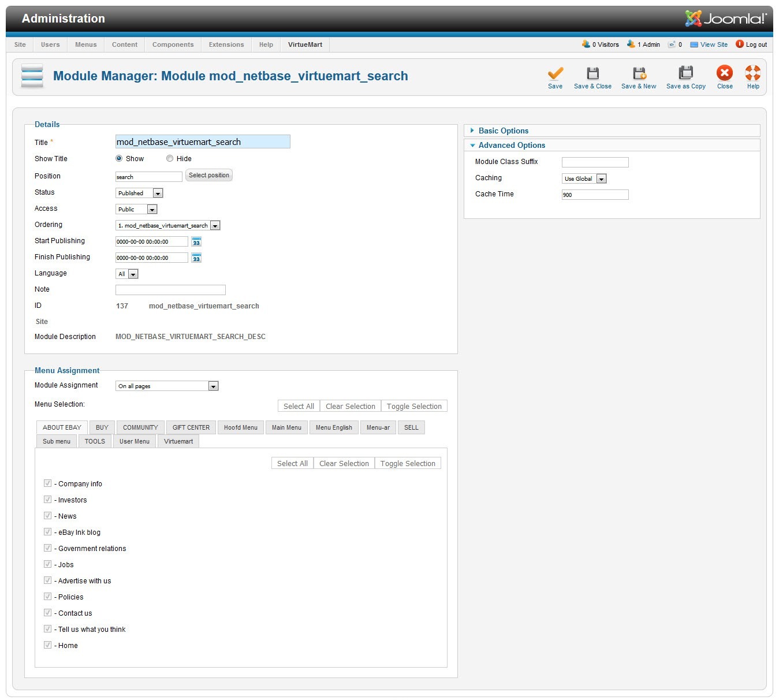Toggle the Tell us what you think checkbox
The image size is (779, 700).
[47, 629]
